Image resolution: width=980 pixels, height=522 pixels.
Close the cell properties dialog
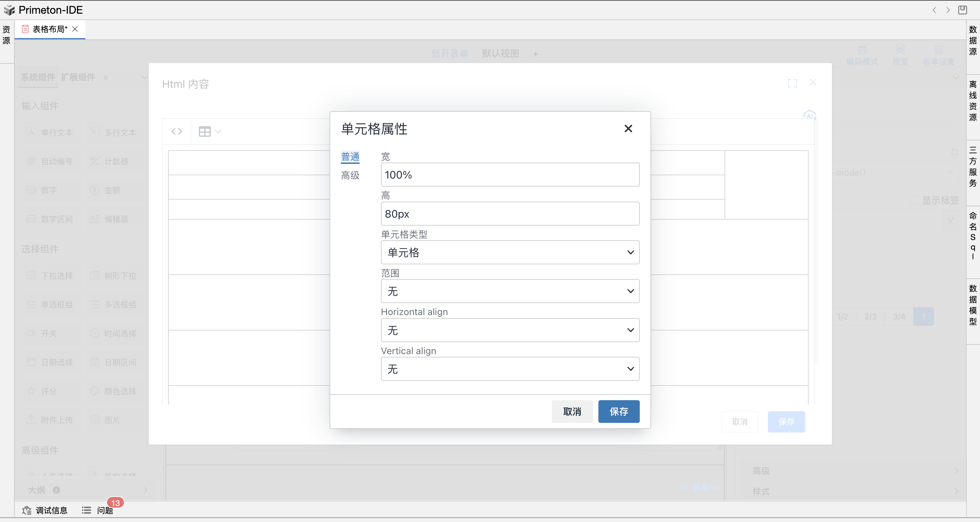(628, 129)
